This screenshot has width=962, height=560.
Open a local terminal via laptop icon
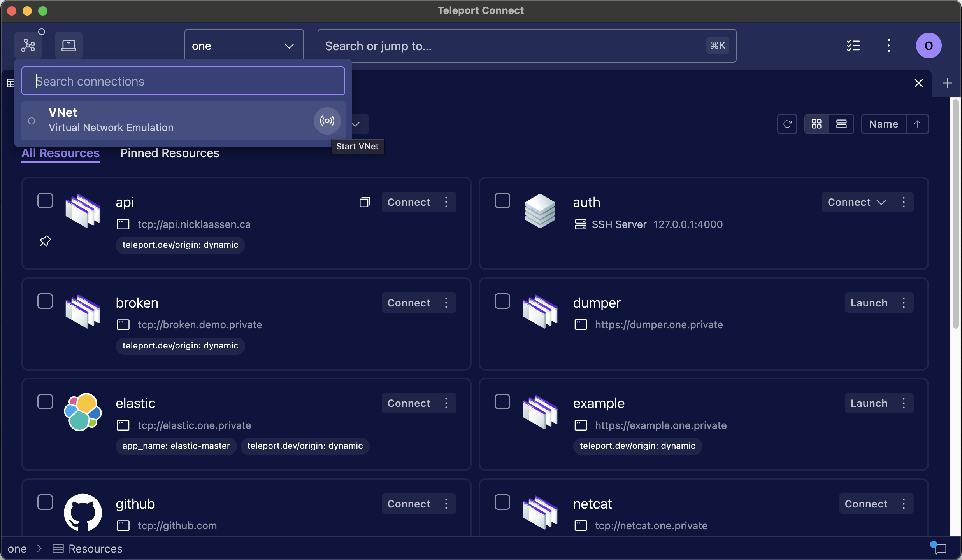[68, 45]
